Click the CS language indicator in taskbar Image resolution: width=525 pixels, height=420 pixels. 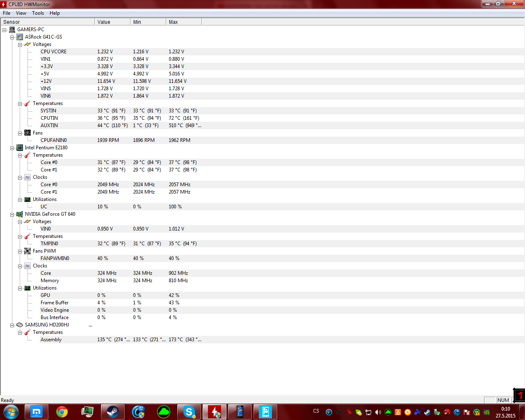click(x=316, y=411)
